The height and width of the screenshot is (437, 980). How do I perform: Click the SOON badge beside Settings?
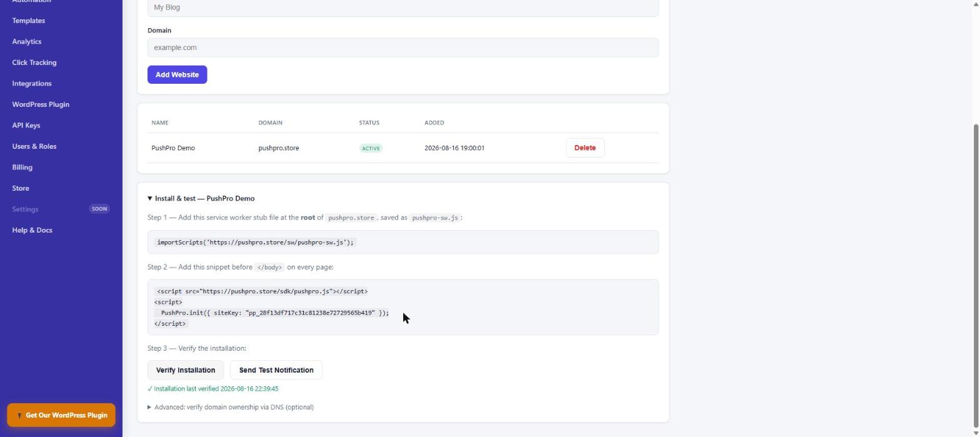pyautogui.click(x=99, y=209)
